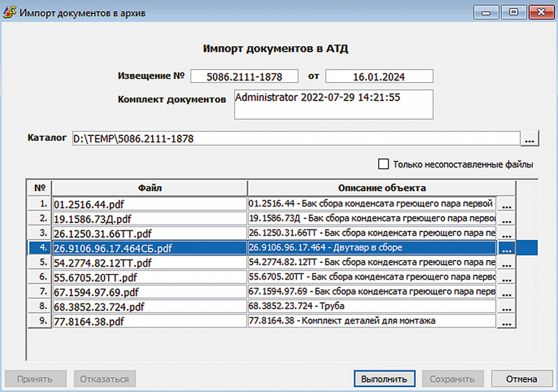Click ellipsis button in 55.6705.20ТТ.pdf row
Viewport: 558px width, 392px height.
506,277
